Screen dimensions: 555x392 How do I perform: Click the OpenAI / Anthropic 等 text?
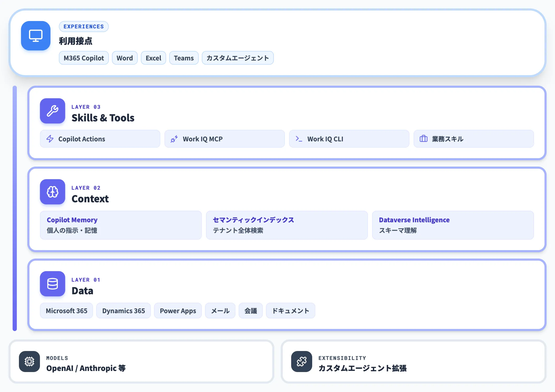coord(86,368)
